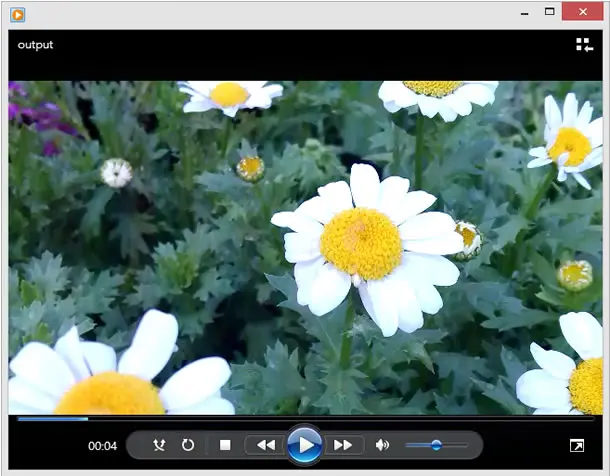
Task: Seek to the middle of the progress bar
Action: [305, 419]
